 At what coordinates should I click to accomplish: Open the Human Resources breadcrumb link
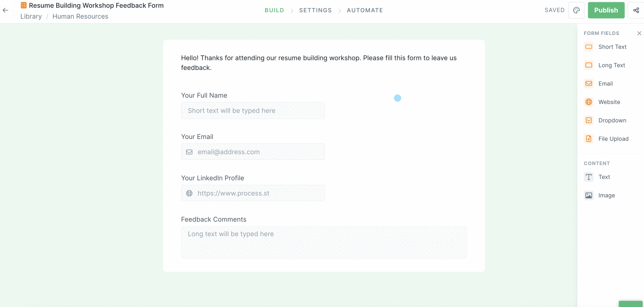pos(80,16)
